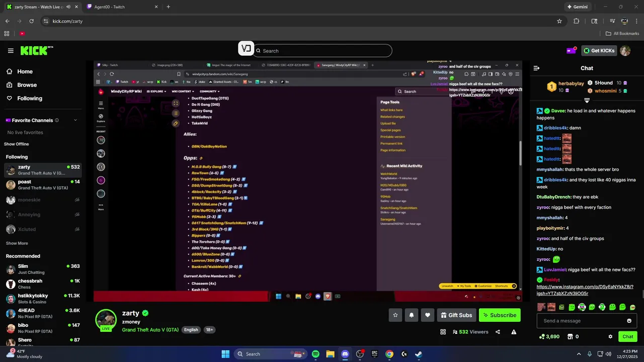Click the chat panel scrollbar
The height and width of the screenshot is (362, 644).
[x=642, y=294]
